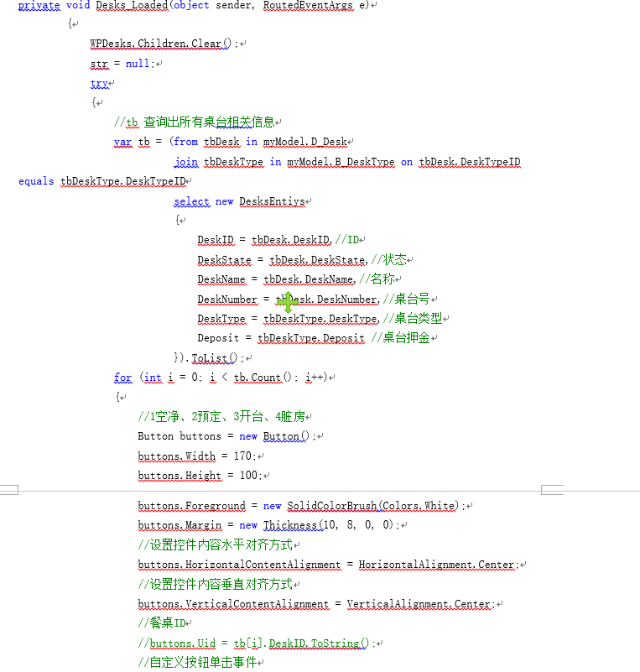Click the comment '//桌台押金'
Image resolution: width=640 pixels, height=672 pixels.
click(401, 338)
